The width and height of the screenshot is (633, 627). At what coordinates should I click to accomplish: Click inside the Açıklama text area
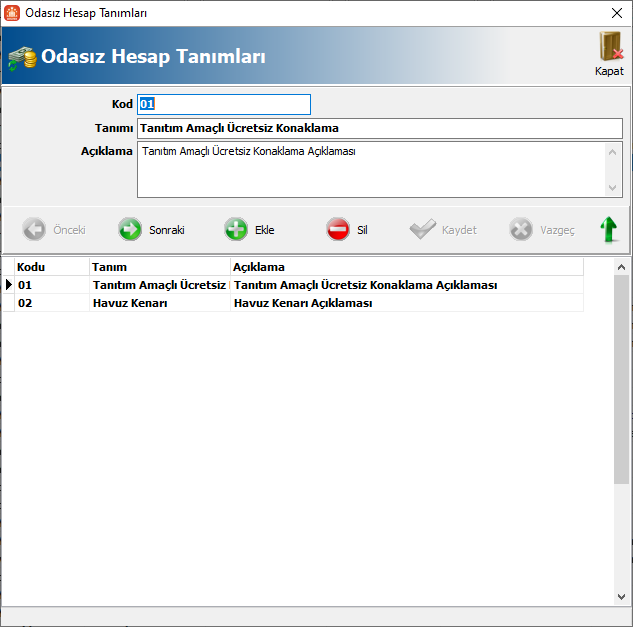tap(370, 169)
